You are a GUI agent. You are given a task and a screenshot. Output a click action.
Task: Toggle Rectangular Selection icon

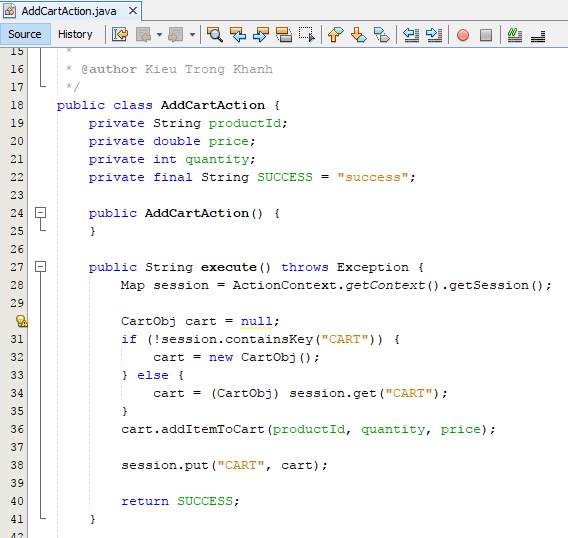tap(306, 35)
